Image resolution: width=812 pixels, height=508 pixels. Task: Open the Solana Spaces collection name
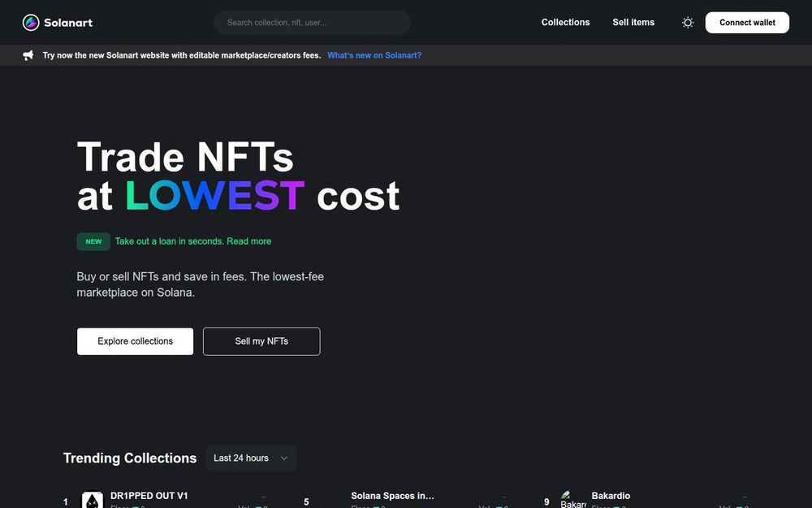coord(392,496)
